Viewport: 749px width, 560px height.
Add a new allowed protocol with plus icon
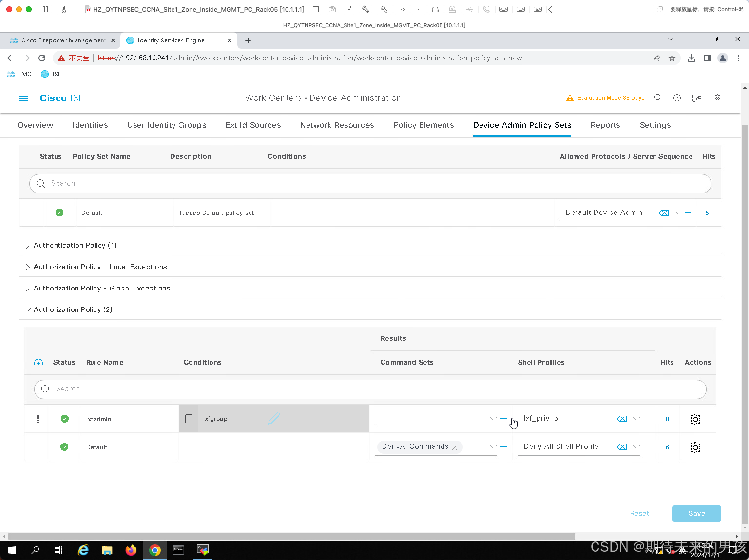pyautogui.click(x=688, y=213)
